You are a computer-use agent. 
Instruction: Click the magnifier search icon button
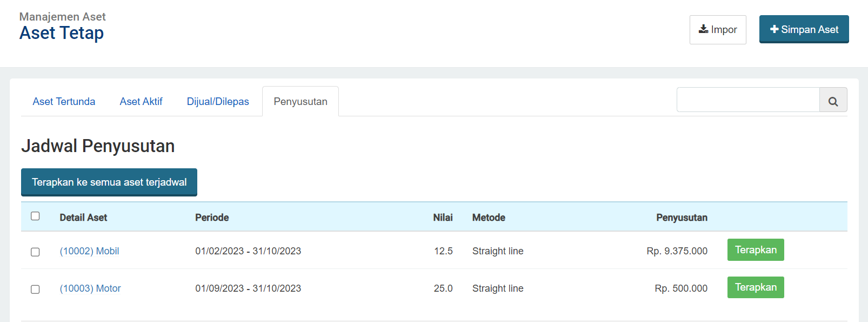point(833,100)
